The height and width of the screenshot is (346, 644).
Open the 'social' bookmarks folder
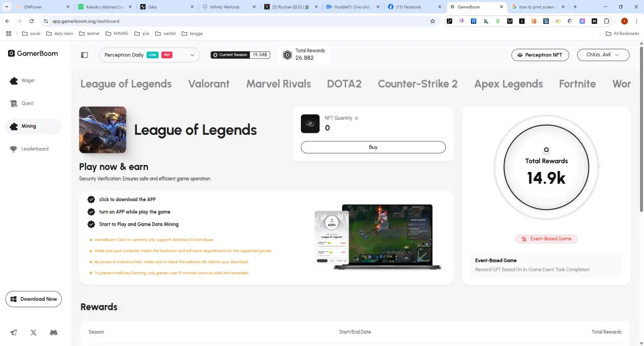(x=31, y=34)
